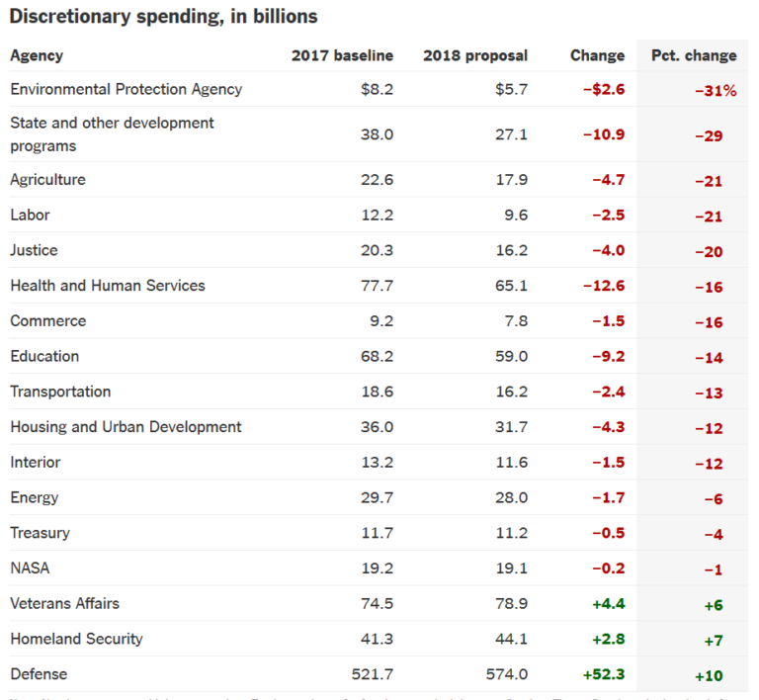Image resolution: width=759 pixels, height=700 pixels.
Task: Click Housing and Urban Development label
Action: click(126, 427)
